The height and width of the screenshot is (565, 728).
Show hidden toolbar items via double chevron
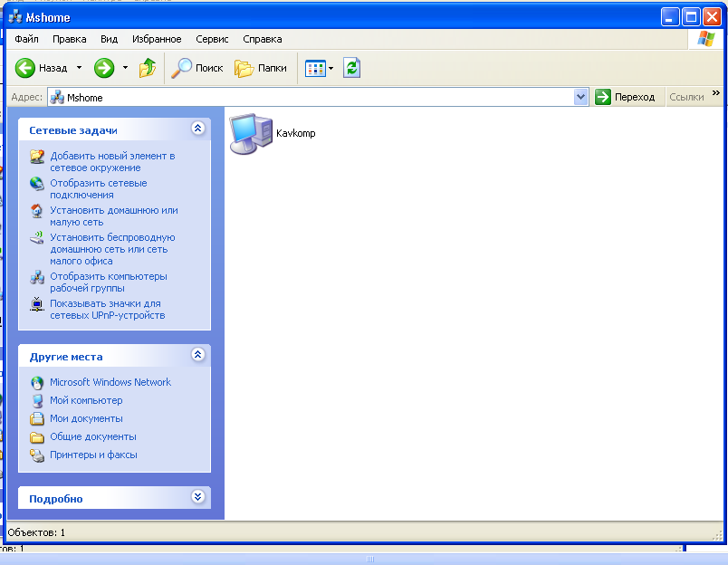click(716, 93)
